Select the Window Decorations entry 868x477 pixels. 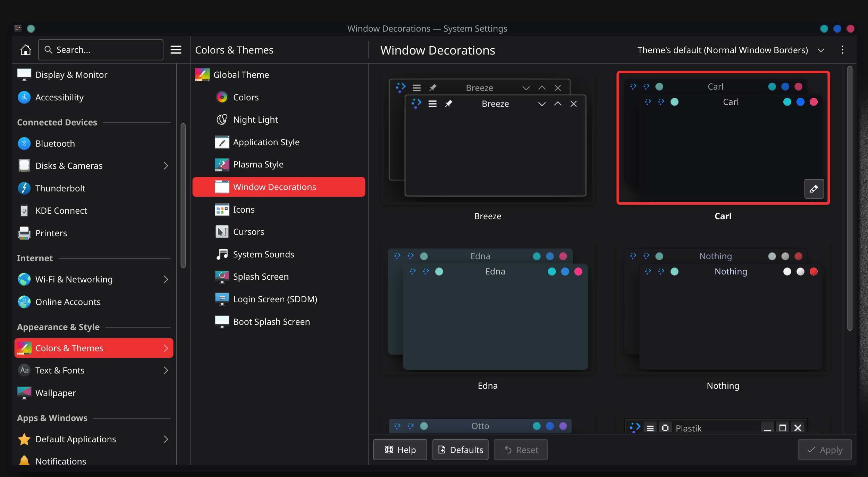click(x=279, y=187)
